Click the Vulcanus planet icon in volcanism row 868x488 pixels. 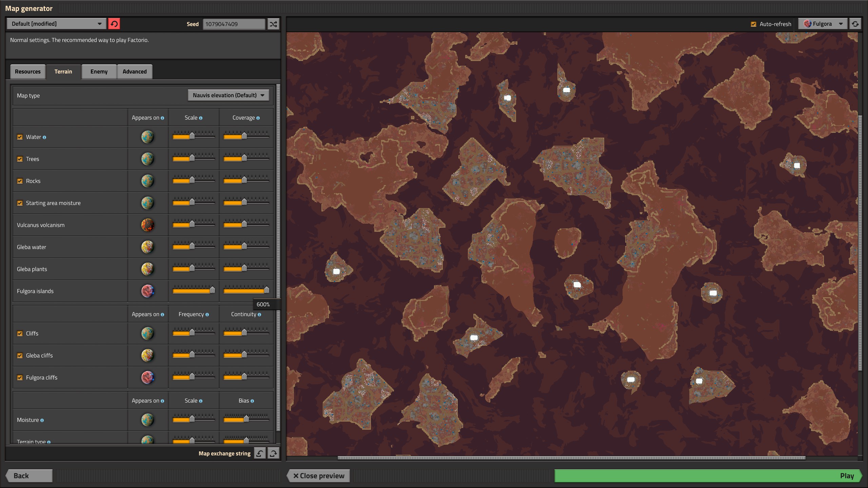pyautogui.click(x=147, y=225)
